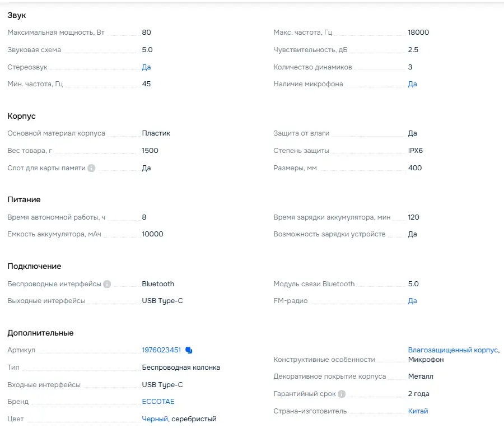
Task: Follow the Стереозвук 'Да' link
Action: pyautogui.click(x=146, y=67)
